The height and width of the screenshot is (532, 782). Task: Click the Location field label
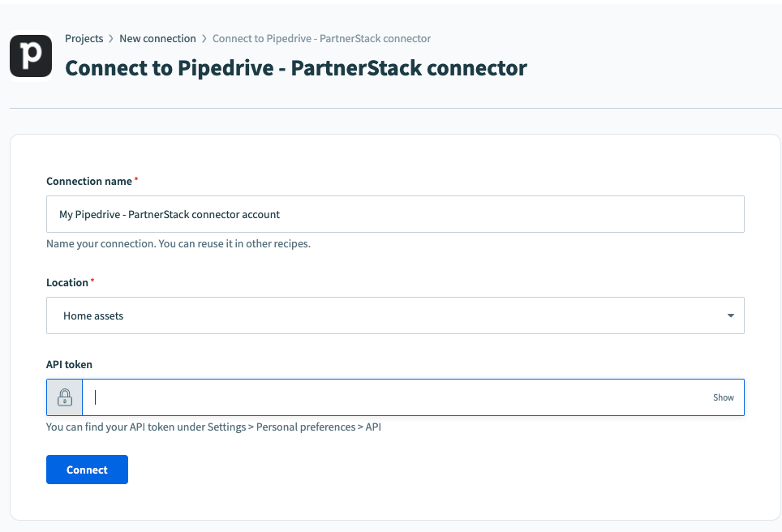(67, 282)
